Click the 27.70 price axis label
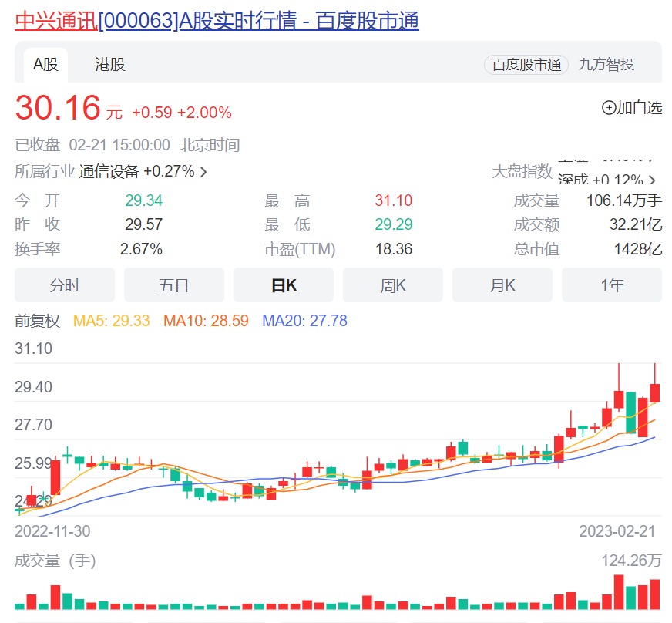 coord(33,425)
